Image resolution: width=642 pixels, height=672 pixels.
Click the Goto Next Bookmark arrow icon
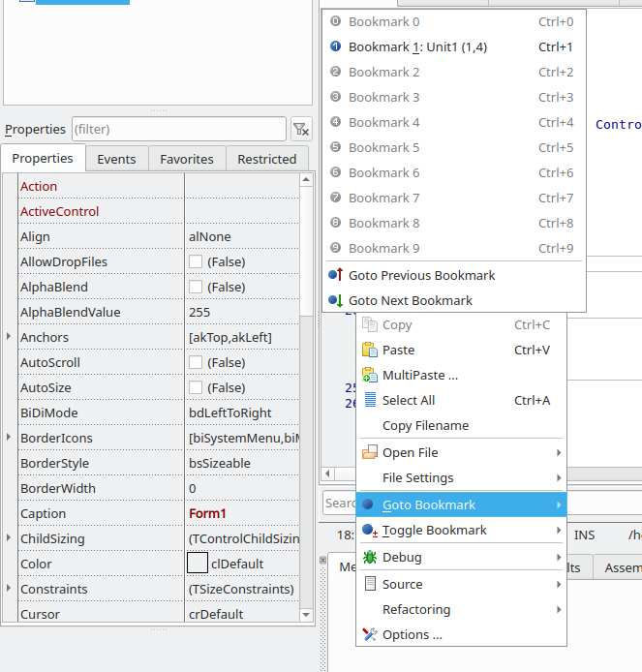click(335, 300)
